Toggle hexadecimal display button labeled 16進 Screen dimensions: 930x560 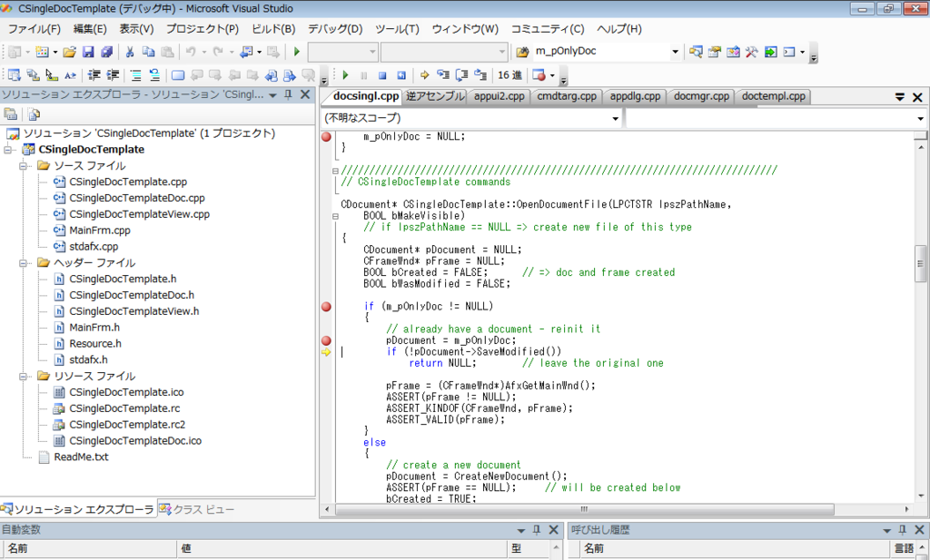pyautogui.click(x=510, y=75)
